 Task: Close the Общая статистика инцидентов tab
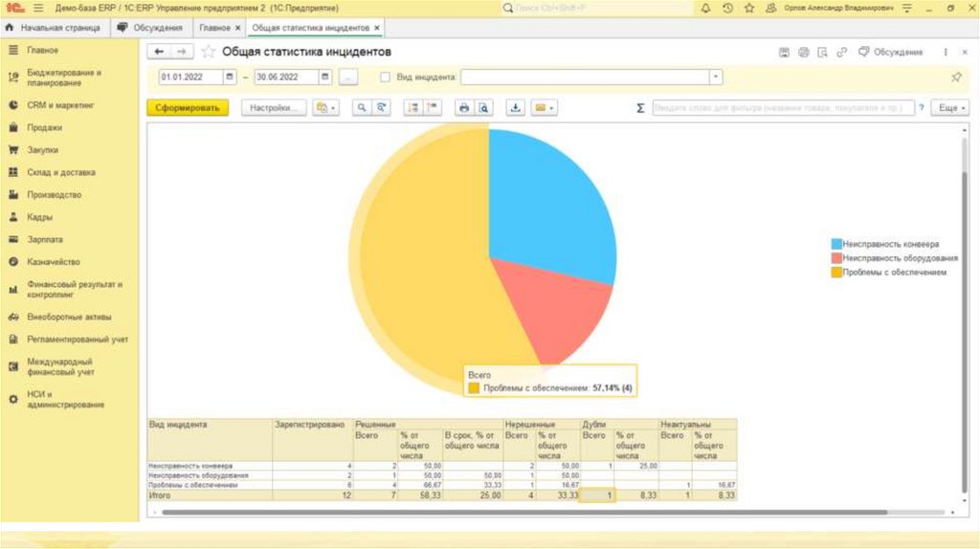(x=377, y=28)
